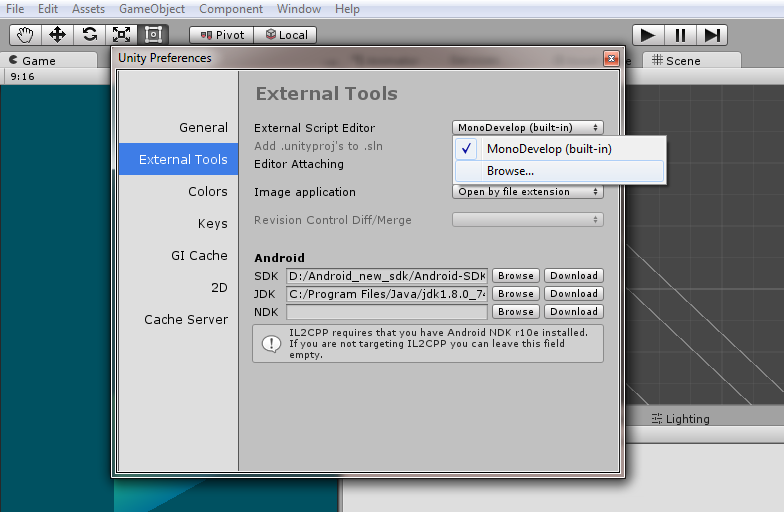Select the Rotate tool

click(90, 35)
